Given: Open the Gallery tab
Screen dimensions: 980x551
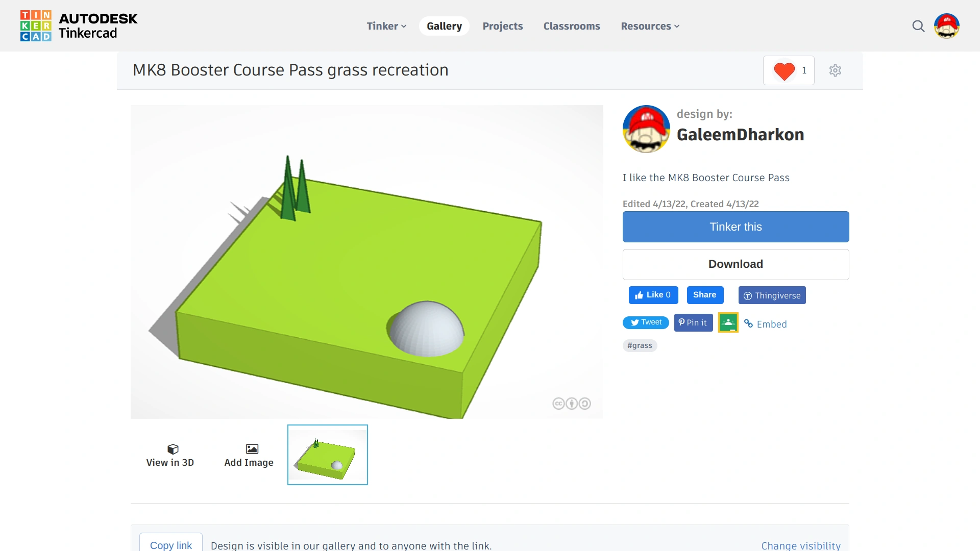Looking at the screenshot, I should click(x=444, y=26).
